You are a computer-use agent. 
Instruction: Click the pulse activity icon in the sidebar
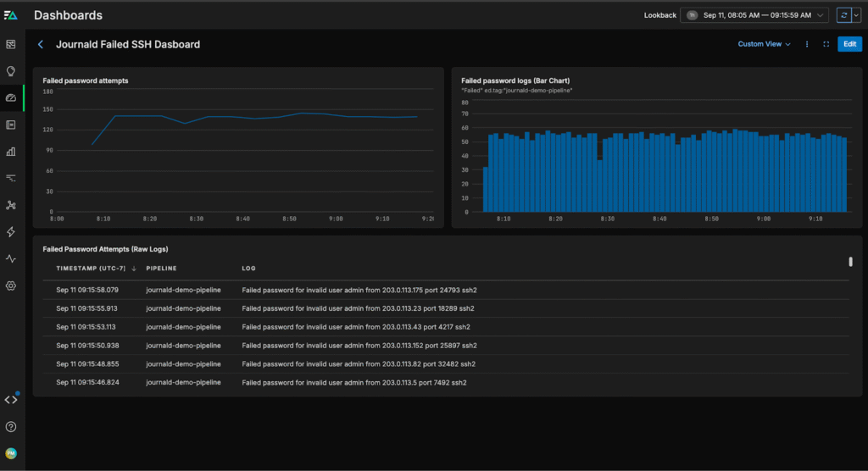11,258
